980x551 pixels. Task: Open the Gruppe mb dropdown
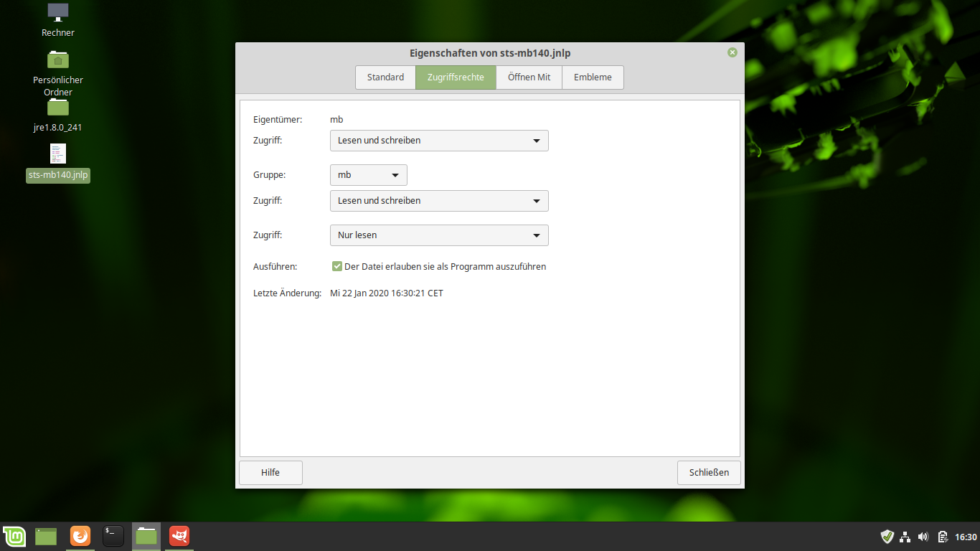(x=368, y=175)
